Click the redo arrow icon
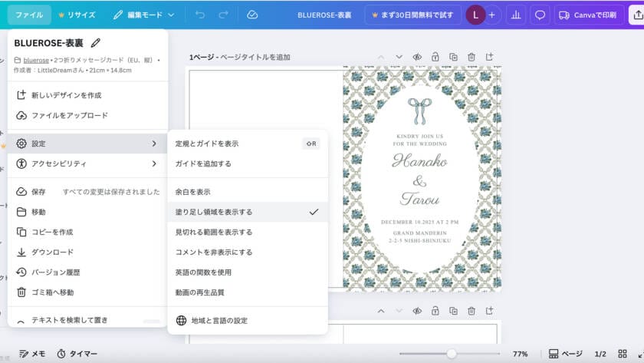This screenshot has width=644, height=363. (x=223, y=15)
